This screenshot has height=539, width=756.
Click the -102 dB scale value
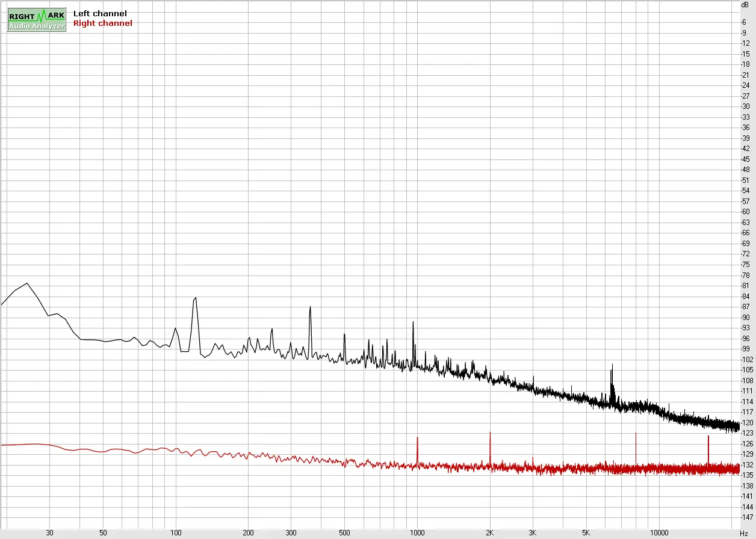[x=747, y=360]
